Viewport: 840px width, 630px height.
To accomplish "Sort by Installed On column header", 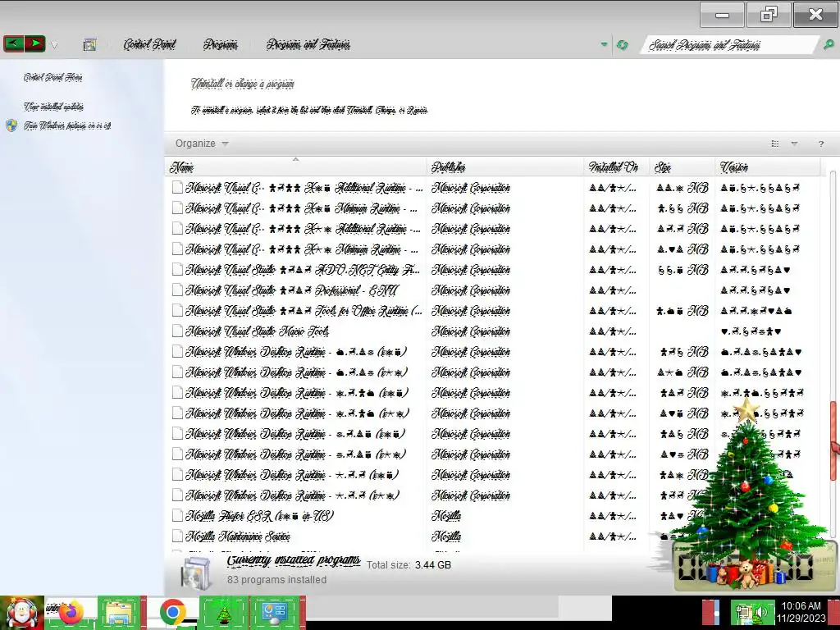I will [x=616, y=167].
